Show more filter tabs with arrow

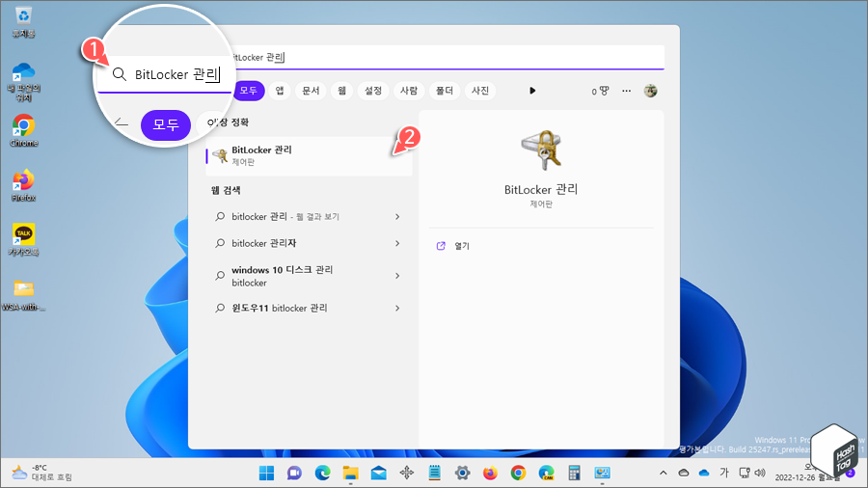(532, 91)
